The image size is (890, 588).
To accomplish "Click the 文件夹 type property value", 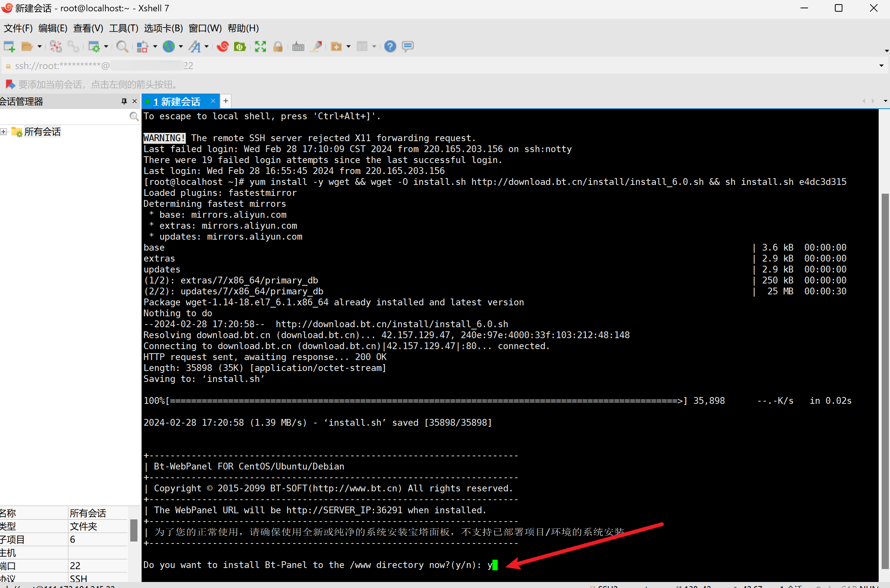I will pyautogui.click(x=97, y=526).
